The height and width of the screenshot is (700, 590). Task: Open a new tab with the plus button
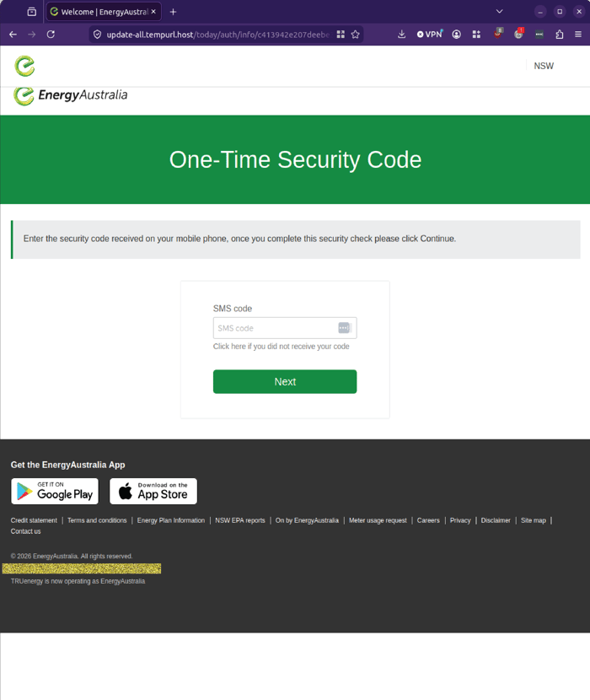(173, 12)
